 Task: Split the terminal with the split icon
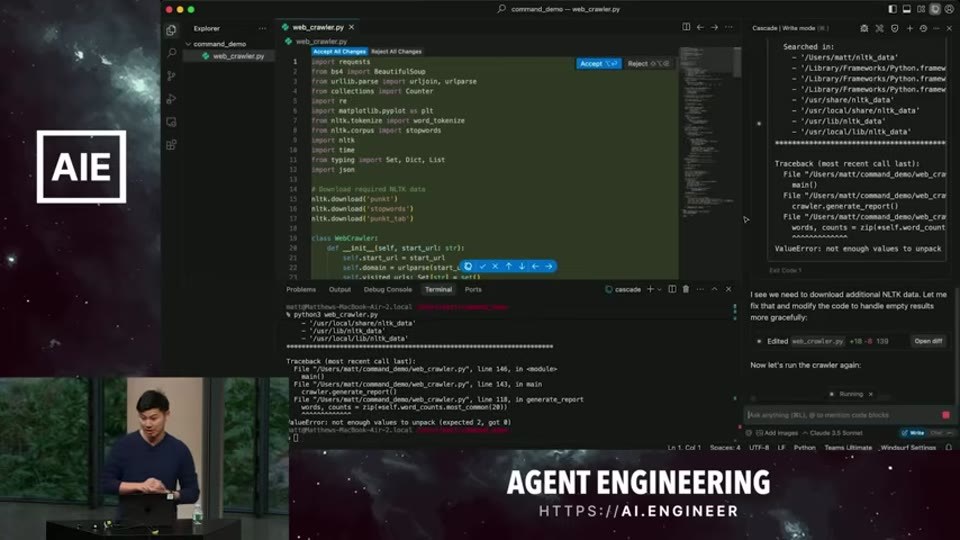click(x=672, y=289)
